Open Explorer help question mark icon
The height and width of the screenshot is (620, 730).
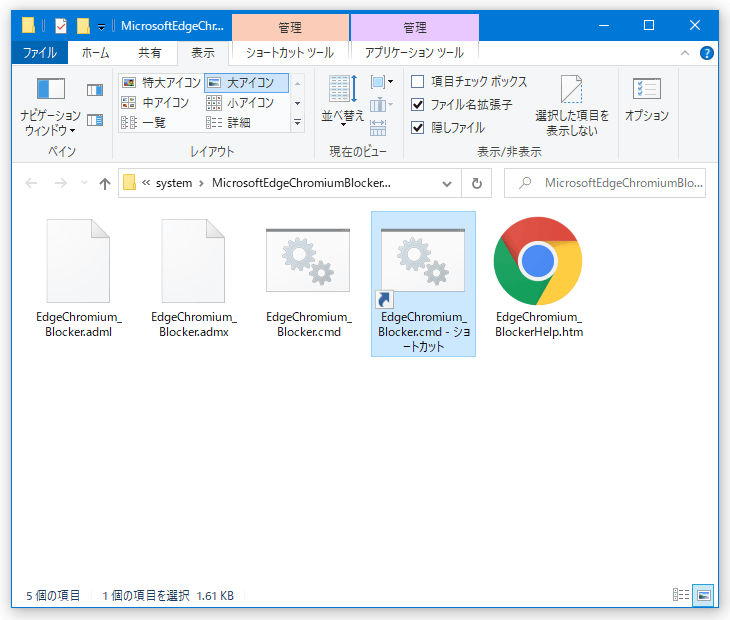[x=706, y=53]
